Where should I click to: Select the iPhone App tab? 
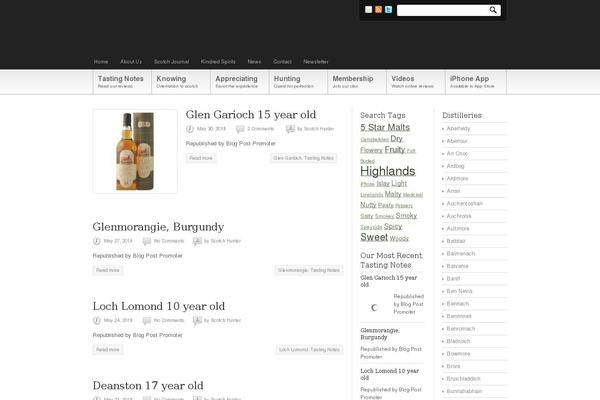[x=476, y=82]
